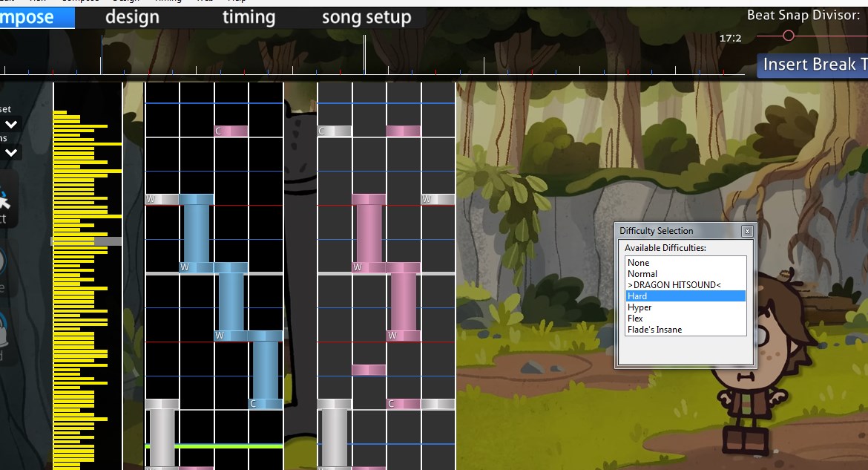Open the timing tab
The image size is (868, 470).
(249, 17)
